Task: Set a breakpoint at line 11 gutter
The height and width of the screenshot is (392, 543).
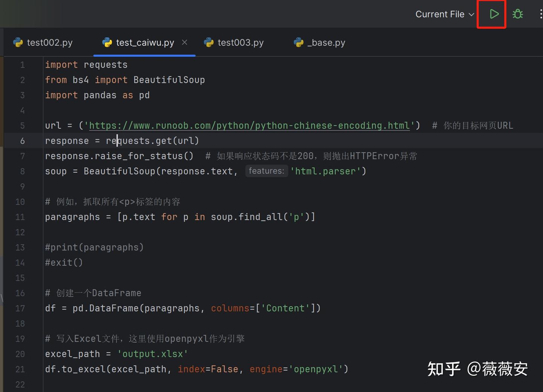Action: pos(20,217)
